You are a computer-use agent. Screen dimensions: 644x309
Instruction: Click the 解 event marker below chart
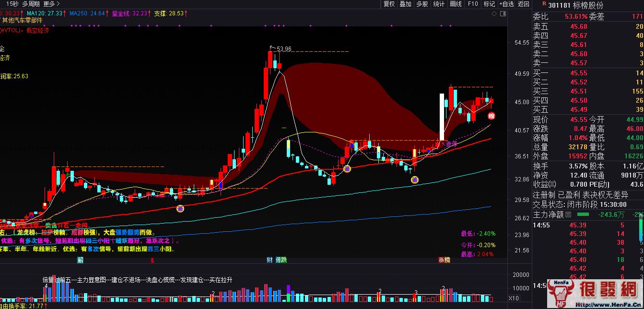pyautogui.click(x=80, y=260)
